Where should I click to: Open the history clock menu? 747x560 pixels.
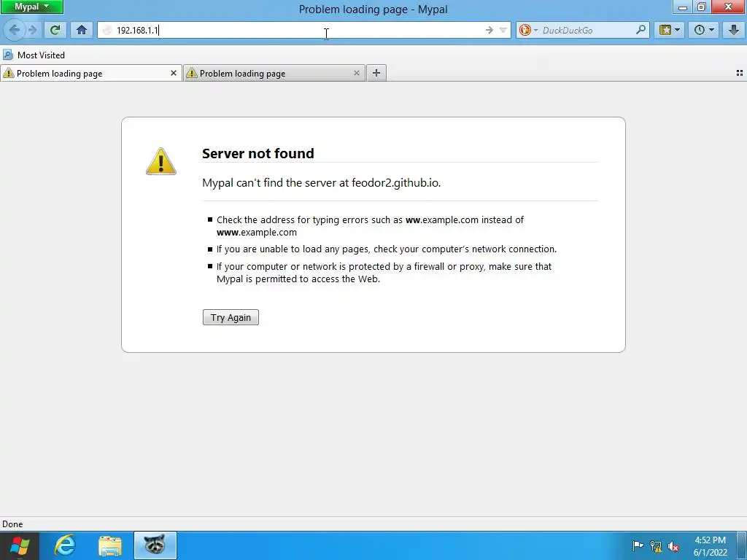(704, 30)
